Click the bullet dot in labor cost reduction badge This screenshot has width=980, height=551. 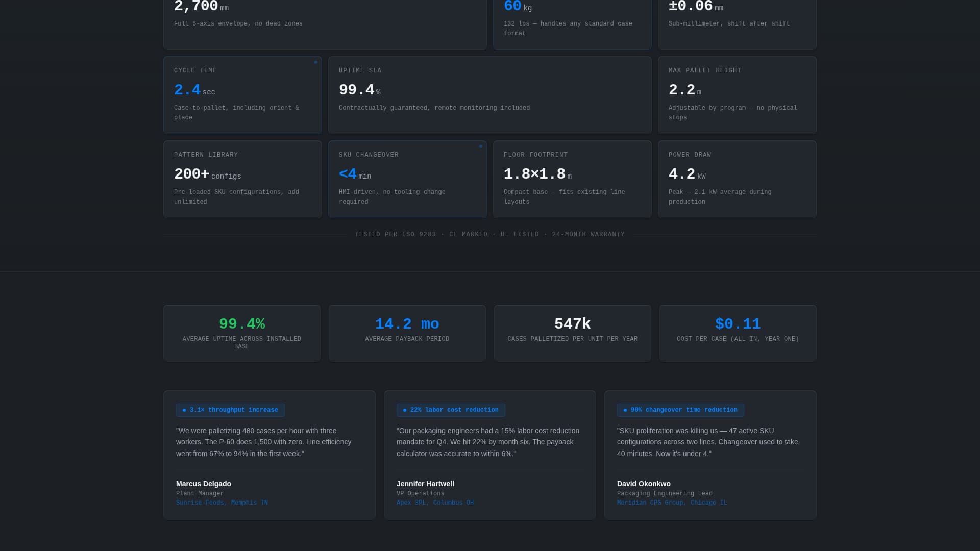[x=404, y=410]
